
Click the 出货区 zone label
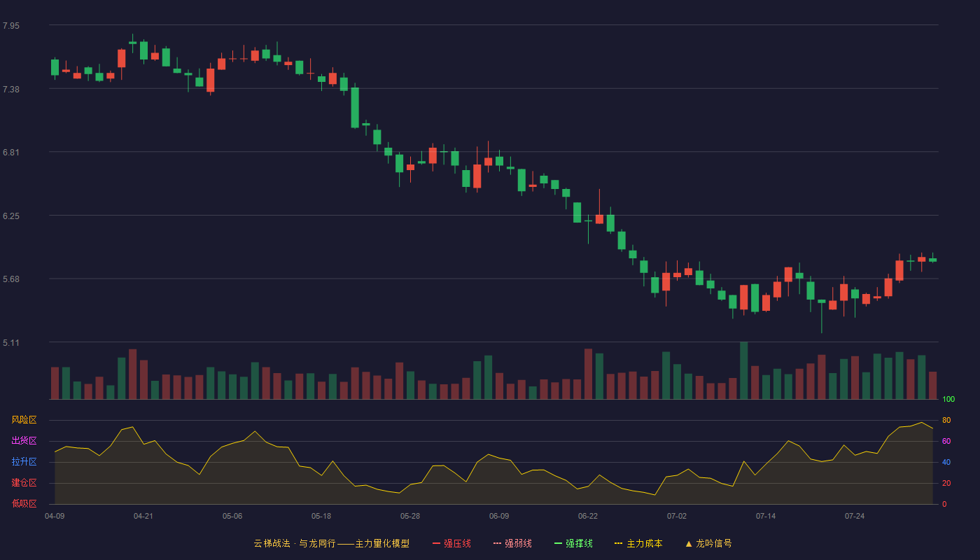[x=24, y=441]
